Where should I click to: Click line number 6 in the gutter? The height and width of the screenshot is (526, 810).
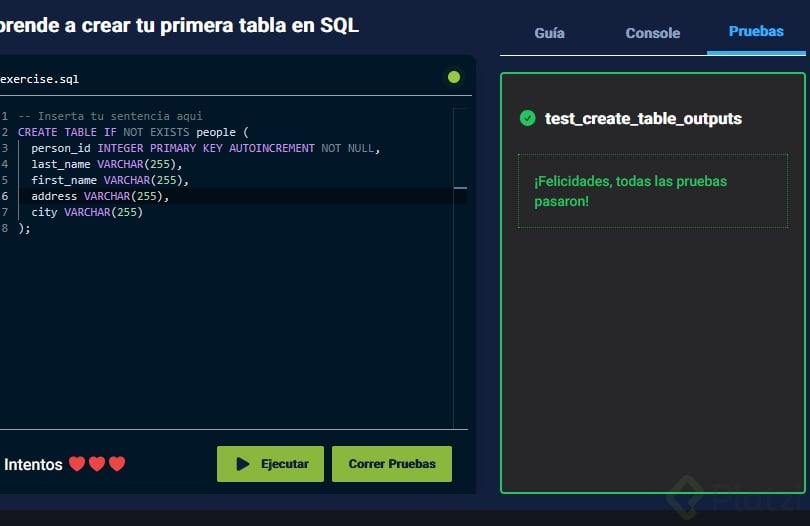pos(5,196)
